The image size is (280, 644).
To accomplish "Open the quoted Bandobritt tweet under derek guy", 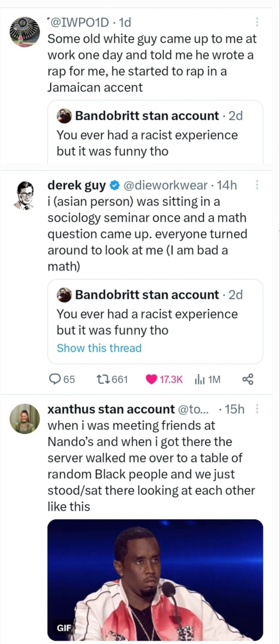I will [x=155, y=314].
